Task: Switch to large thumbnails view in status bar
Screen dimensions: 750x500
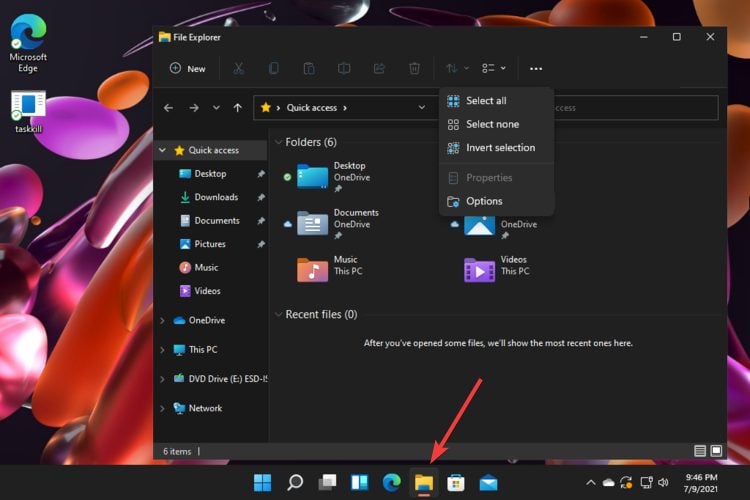Action: click(x=716, y=451)
